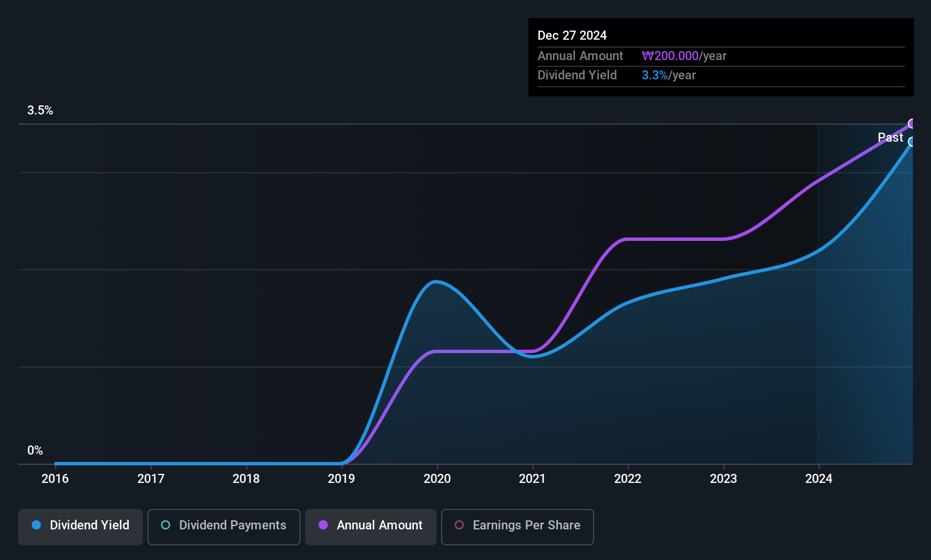Screen dimensions: 931x560
Task: Select the purple Annual Amount endpoint marker
Action: pos(912,124)
